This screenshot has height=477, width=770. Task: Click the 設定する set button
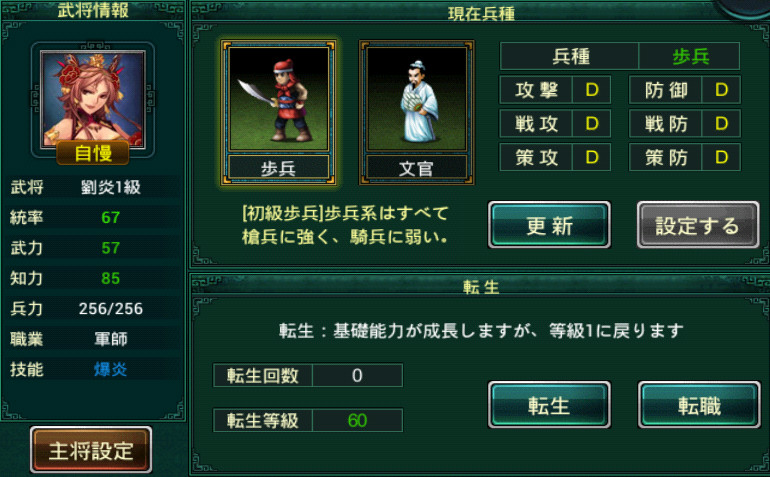[x=698, y=225]
